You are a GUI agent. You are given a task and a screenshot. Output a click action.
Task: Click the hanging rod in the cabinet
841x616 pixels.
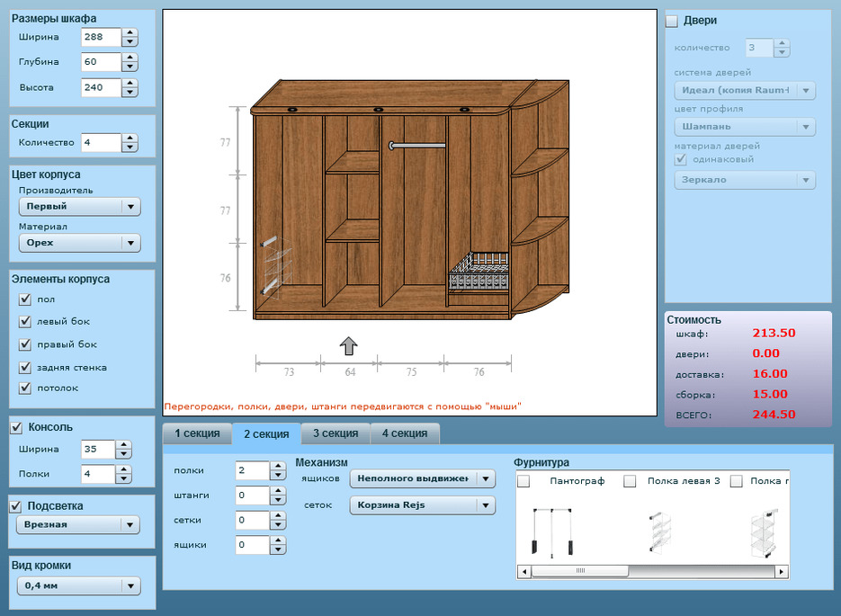[x=417, y=146]
